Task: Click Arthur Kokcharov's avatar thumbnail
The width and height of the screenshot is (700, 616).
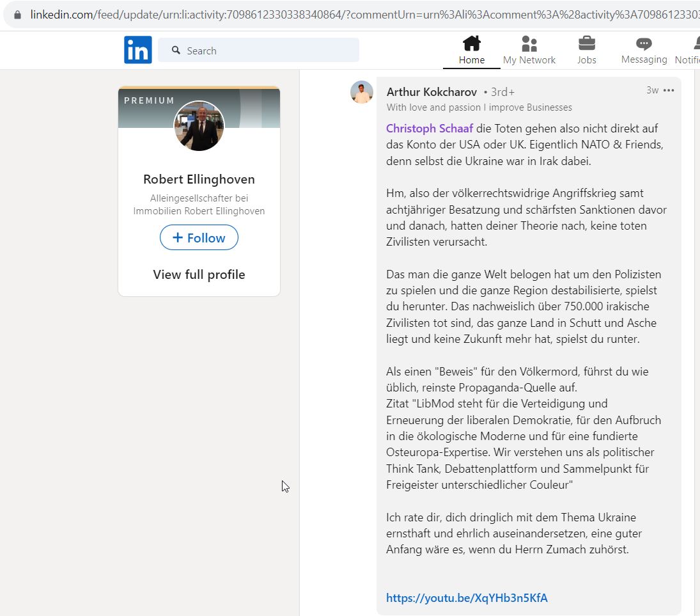Action: 361,92
